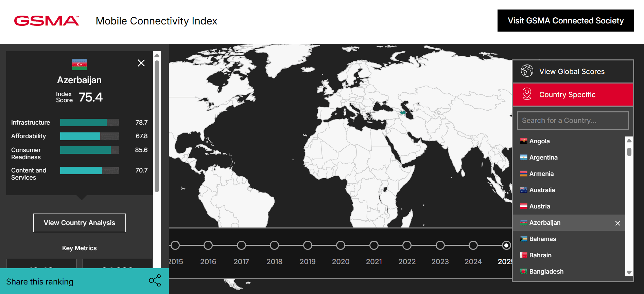Image resolution: width=644 pixels, height=294 pixels.
Task: Select Armenia in the country list
Action: coord(569,174)
